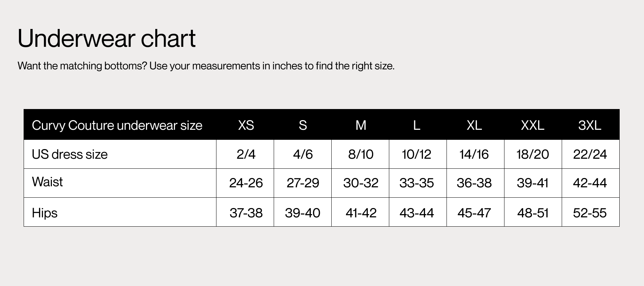This screenshot has width=644, height=286.
Task: Select the S size column header
Action: click(303, 125)
